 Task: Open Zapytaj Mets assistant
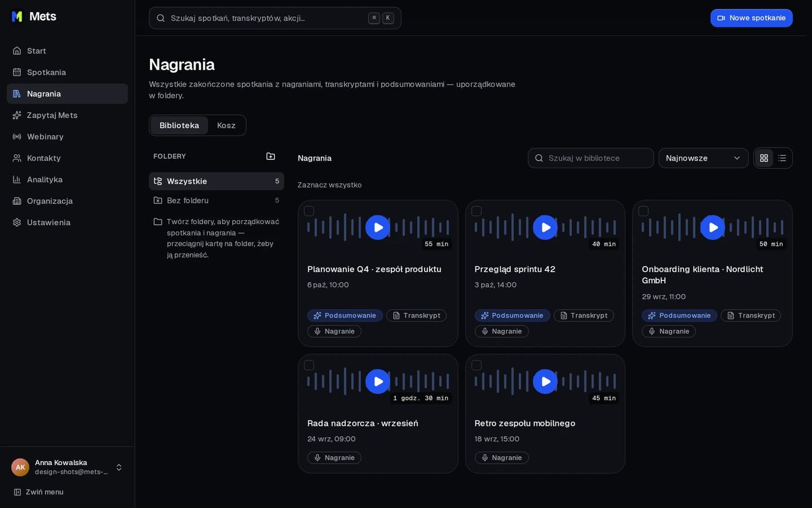point(67,115)
